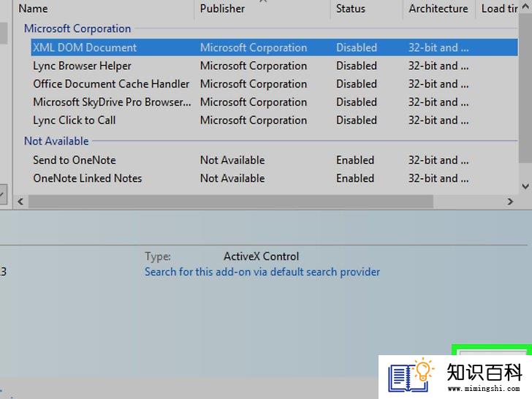Image resolution: width=532 pixels, height=399 pixels.
Task: Select Lync Browser Helper add-on
Action: click(274, 66)
